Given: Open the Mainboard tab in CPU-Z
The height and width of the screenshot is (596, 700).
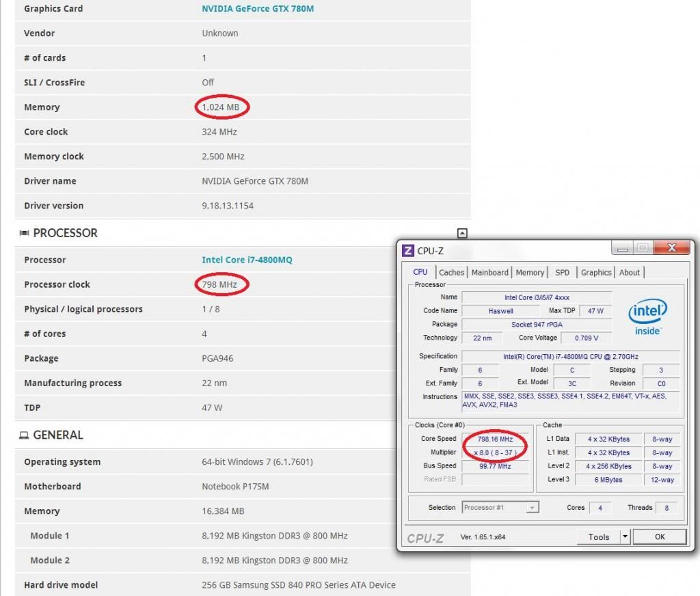Looking at the screenshot, I should coord(489,272).
